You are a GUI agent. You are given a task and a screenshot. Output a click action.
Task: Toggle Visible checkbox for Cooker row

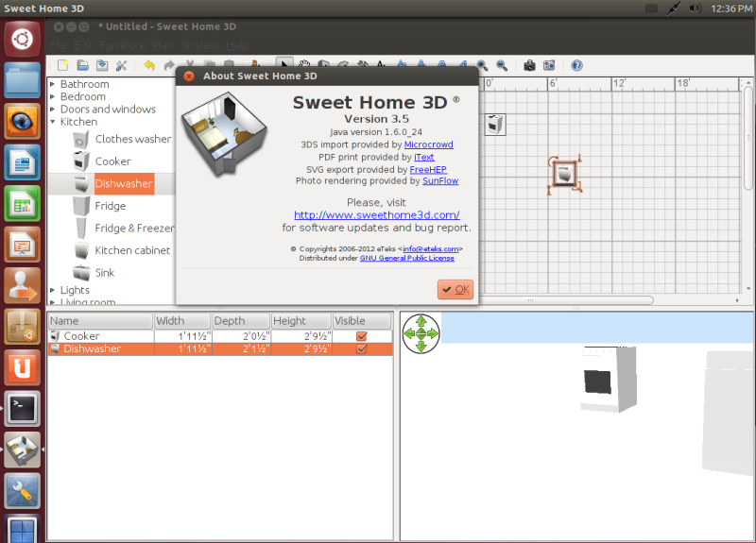[x=362, y=336]
